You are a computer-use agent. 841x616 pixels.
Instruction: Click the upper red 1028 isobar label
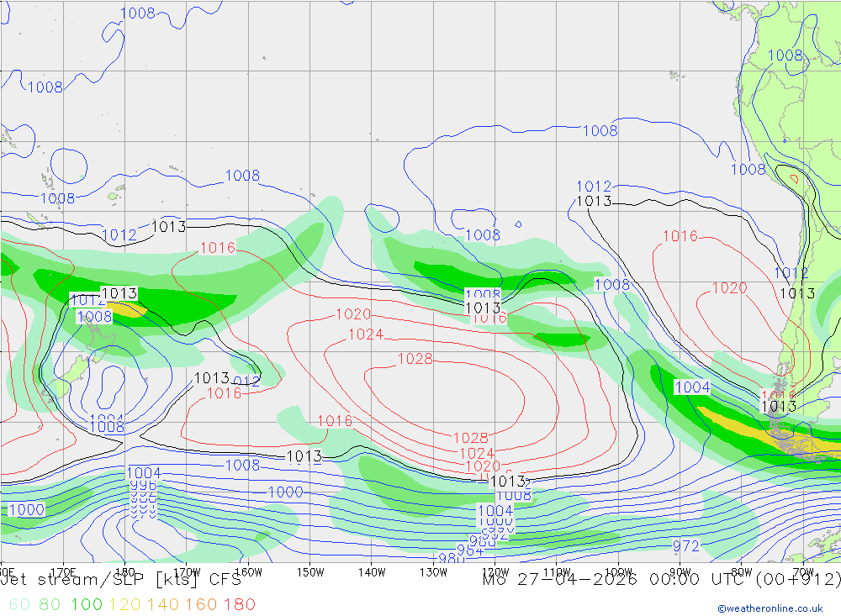tap(415, 359)
